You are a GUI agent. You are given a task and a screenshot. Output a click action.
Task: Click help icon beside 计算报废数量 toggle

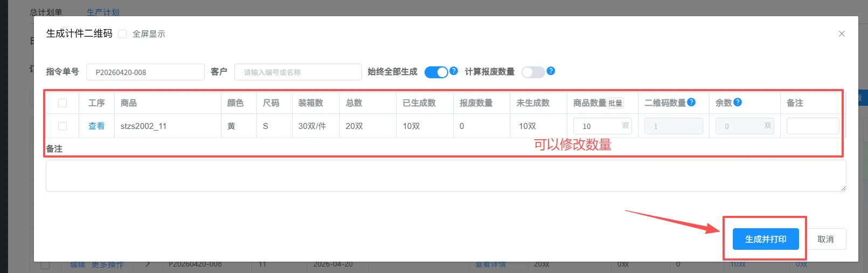551,71
